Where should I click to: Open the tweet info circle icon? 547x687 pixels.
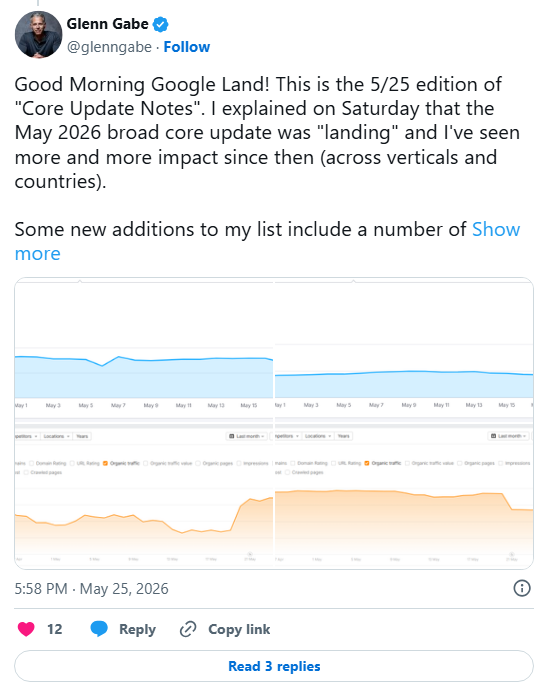(522, 588)
